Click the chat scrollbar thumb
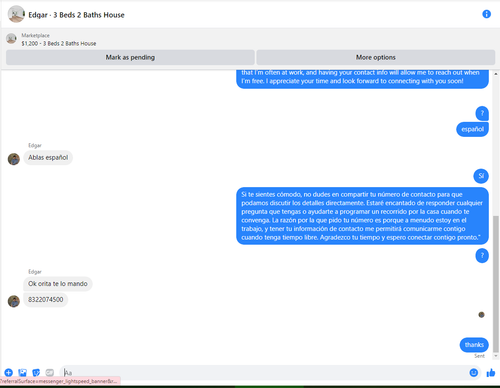This screenshot has height=388, width=500. [x=496, y=283]
